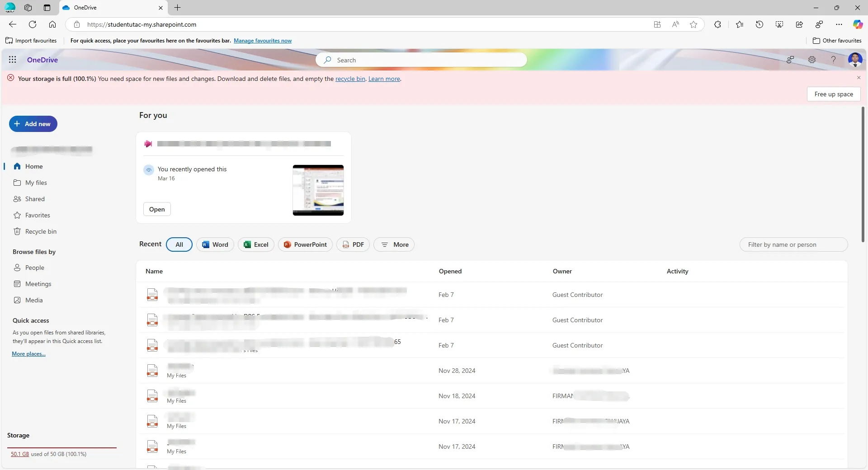The width and height of the screenshot is (868, 470).
Task: Click Filter by name or person field
Action: (x=793, y=244)
